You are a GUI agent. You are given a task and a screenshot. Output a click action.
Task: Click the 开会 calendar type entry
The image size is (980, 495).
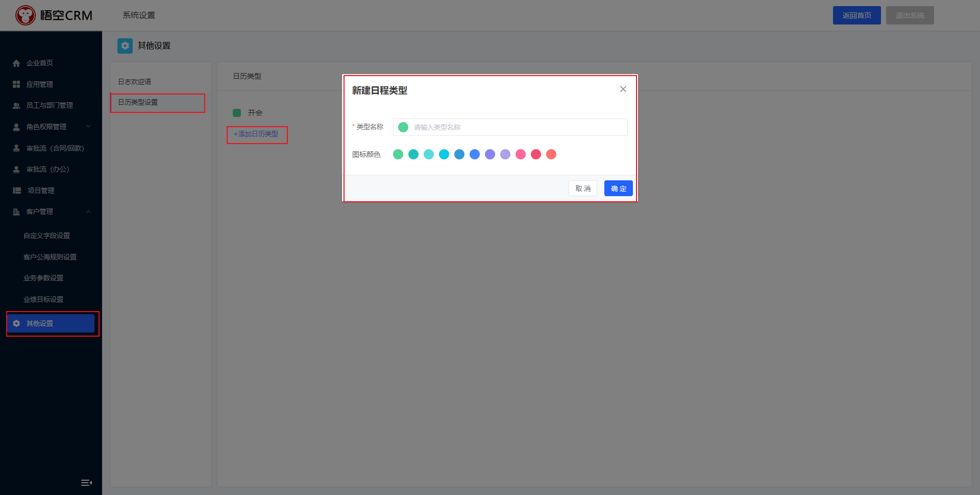coord(255,113)
